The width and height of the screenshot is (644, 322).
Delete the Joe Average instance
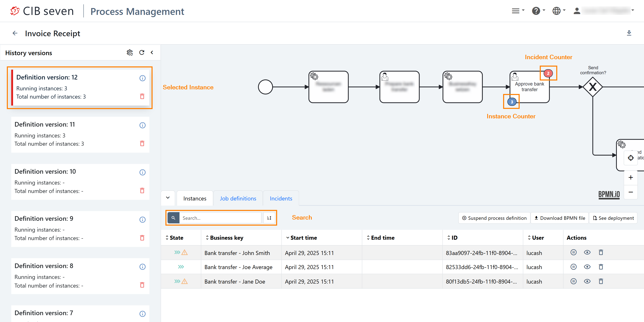click(601, 267)
